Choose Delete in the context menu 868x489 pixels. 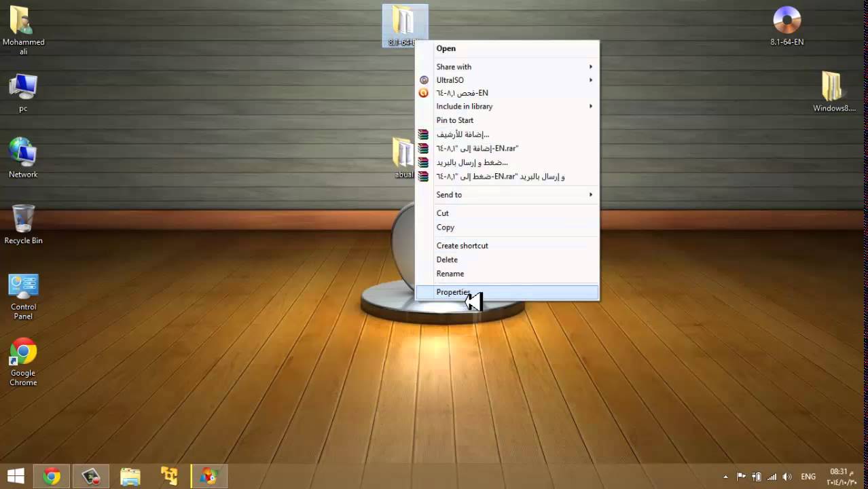pyautogui.click(x=507, y=259)
